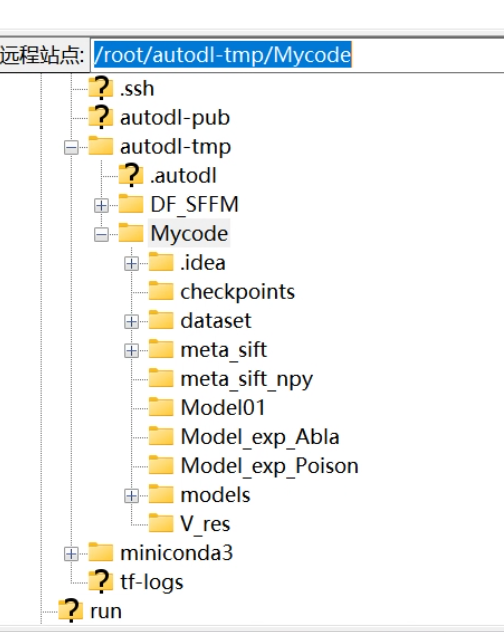
Task: Expand the .idea folder
Action: coord(131,264)
